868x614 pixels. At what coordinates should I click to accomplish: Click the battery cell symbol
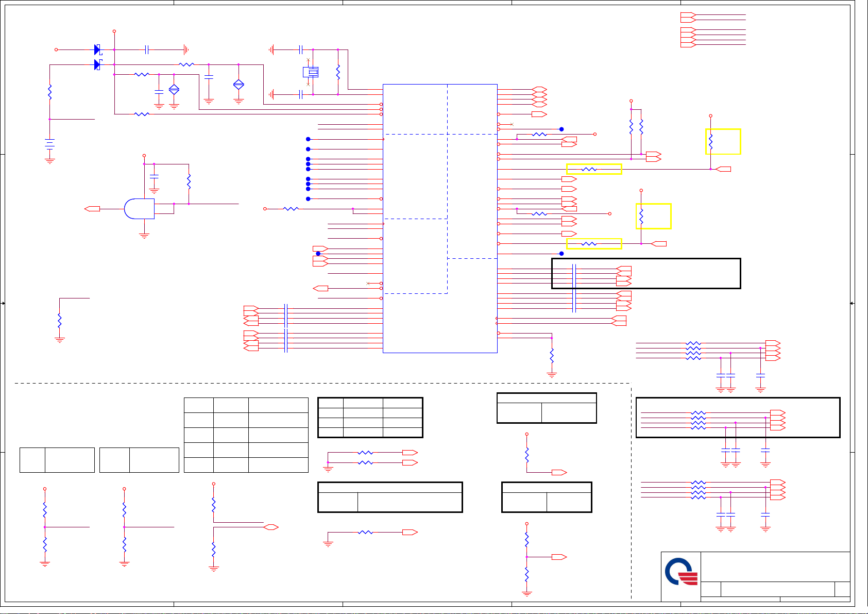click(49, 144)
